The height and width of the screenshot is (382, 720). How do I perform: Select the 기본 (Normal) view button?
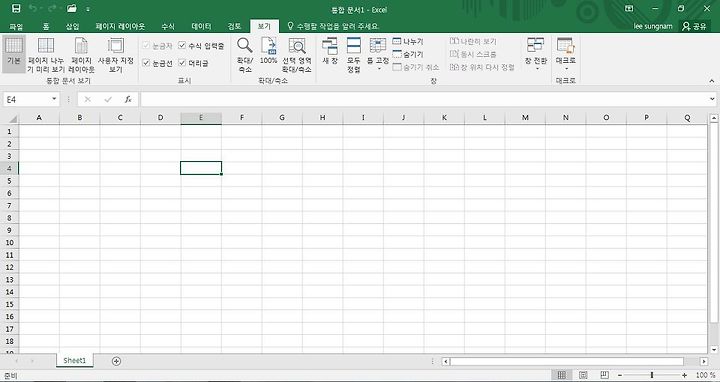[x=14, y=53]
